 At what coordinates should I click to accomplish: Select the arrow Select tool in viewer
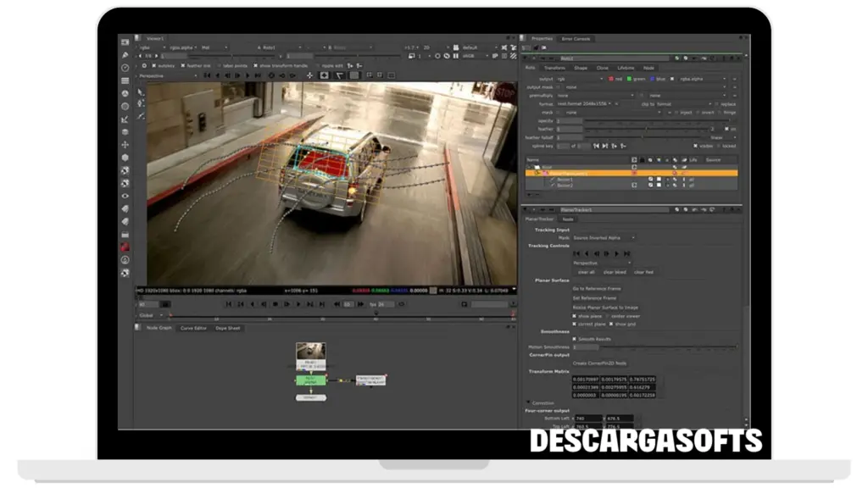click(x=142, y=92)
